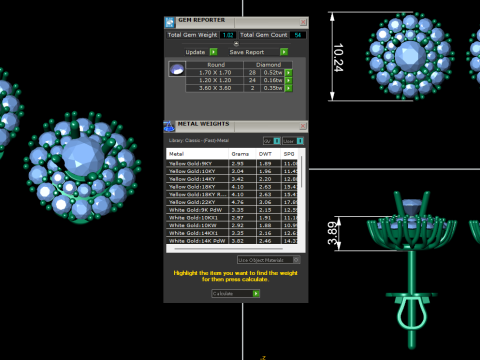Click the Gem Reporter panel icon
Image resolution: width=480 pixels, height=360 pixels.
pyautogui.click(x=170, y=22)
